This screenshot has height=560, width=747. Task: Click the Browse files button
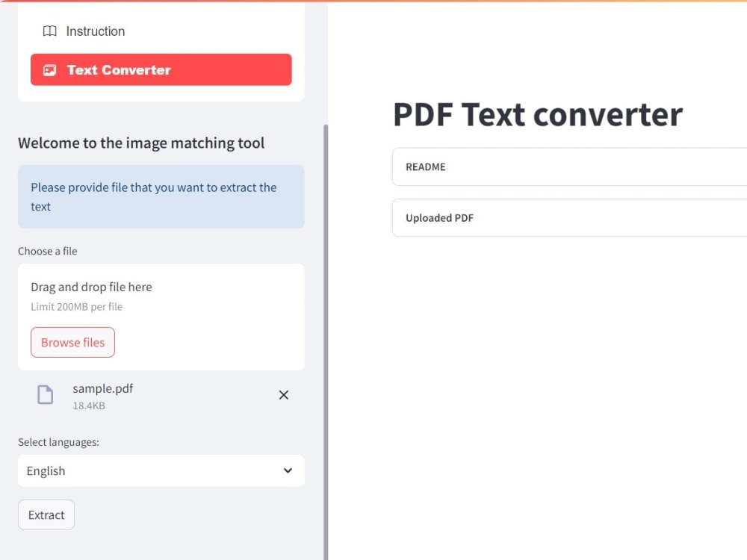click(72, 342)
